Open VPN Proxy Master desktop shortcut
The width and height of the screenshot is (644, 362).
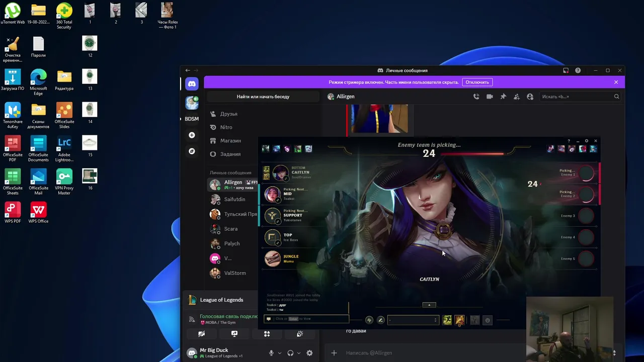coord(64,182)
